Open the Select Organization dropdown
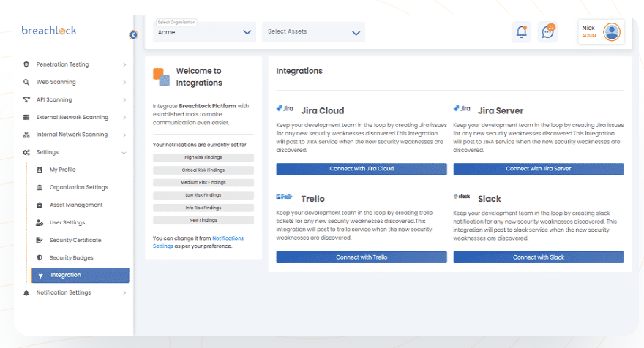The width and height of the screenshot is (644, 348). (204, 32)
